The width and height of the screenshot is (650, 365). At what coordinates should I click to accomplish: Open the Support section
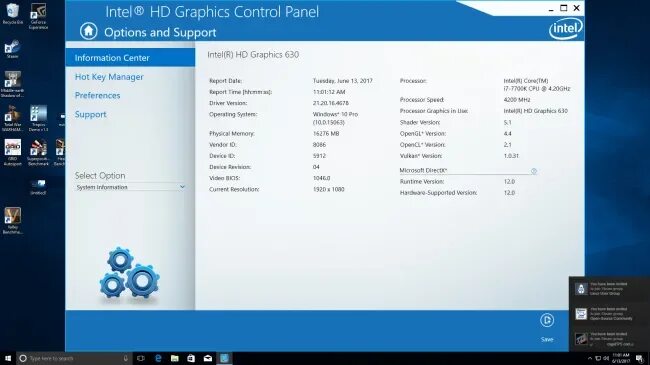[x=90, y=114]
